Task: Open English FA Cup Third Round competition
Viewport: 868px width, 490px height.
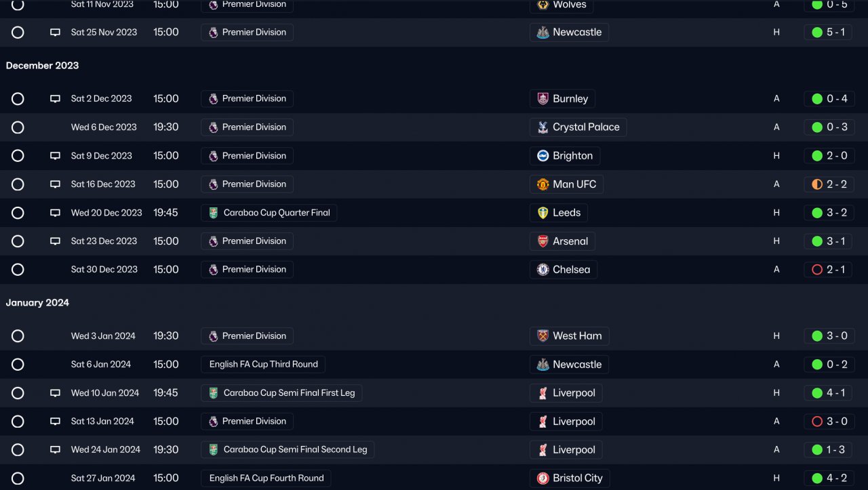Action: [x=263, y=365]
